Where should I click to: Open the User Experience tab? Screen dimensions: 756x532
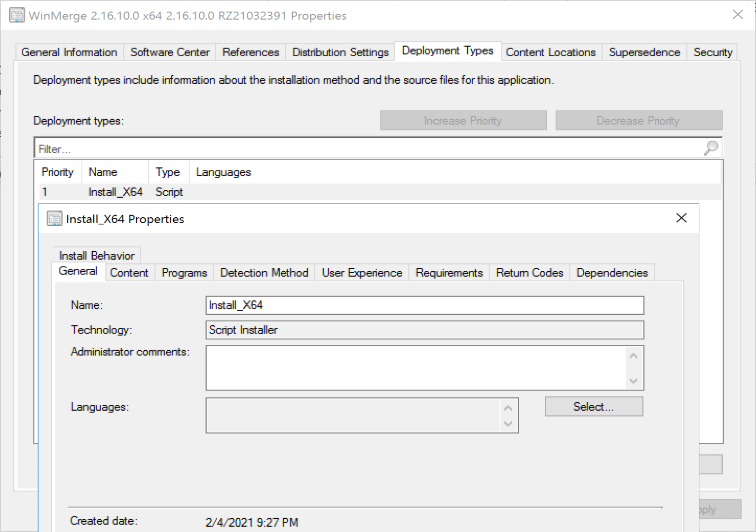coord(362,273)
